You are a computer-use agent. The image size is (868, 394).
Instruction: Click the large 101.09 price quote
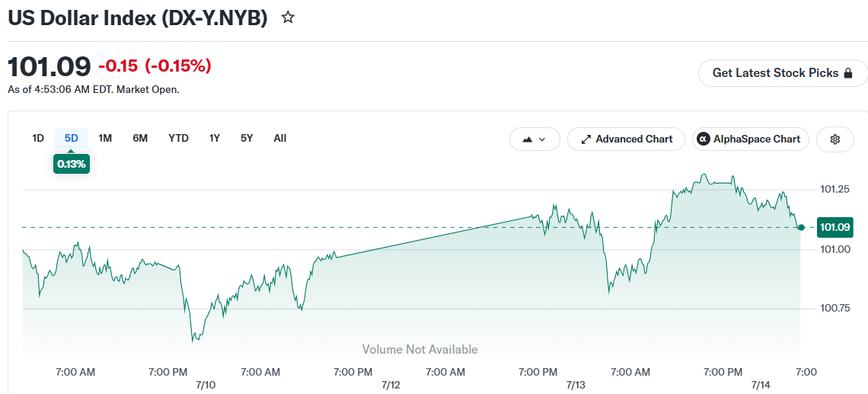(49, 67)
